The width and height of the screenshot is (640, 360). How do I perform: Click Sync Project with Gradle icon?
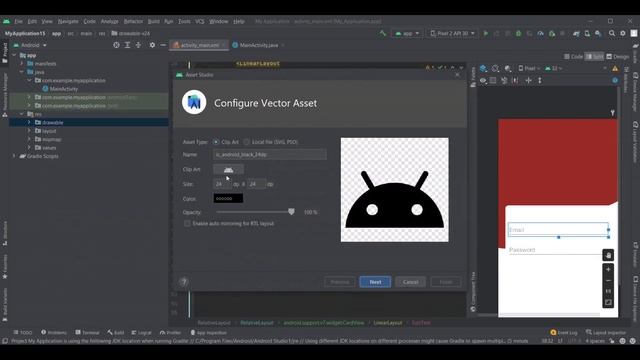576,33
